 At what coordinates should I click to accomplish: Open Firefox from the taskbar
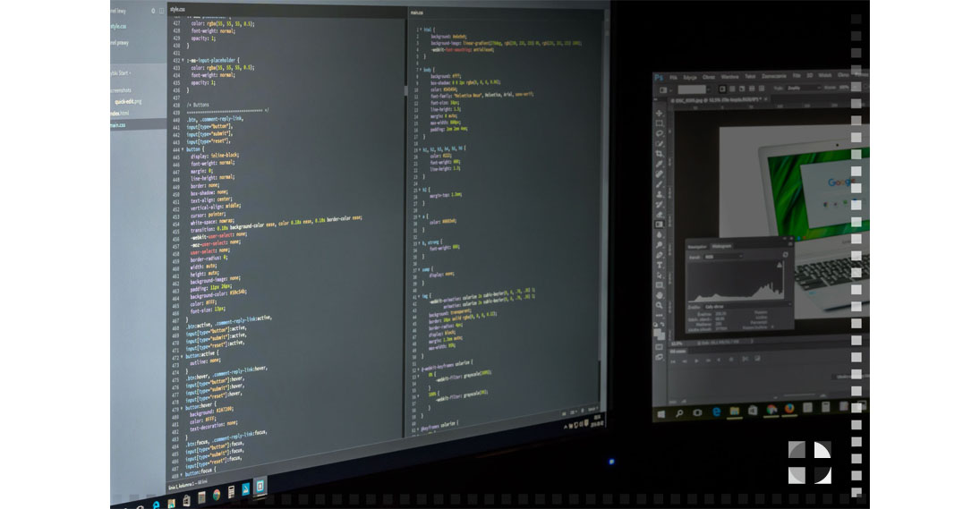pyautogui.click(x=790, y=410)
